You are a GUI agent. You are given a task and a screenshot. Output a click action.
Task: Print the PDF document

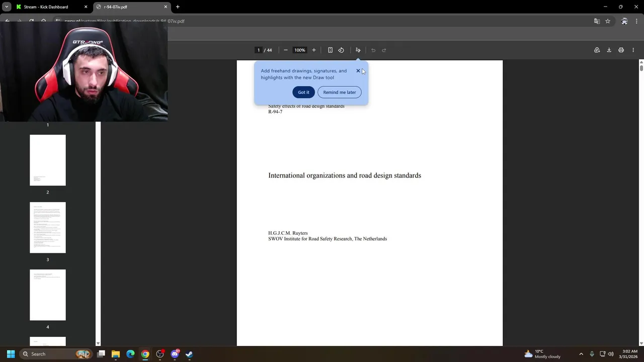click(x=621, y=50)
